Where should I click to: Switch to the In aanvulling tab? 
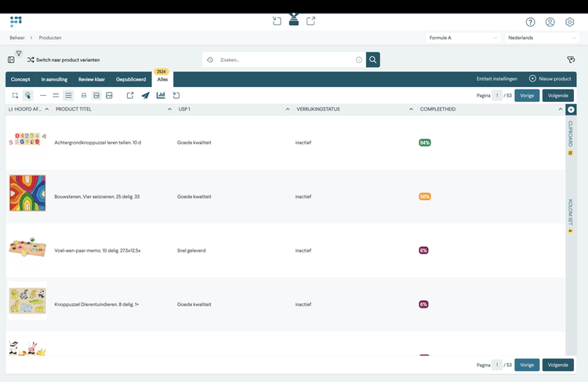pos(54,79)
